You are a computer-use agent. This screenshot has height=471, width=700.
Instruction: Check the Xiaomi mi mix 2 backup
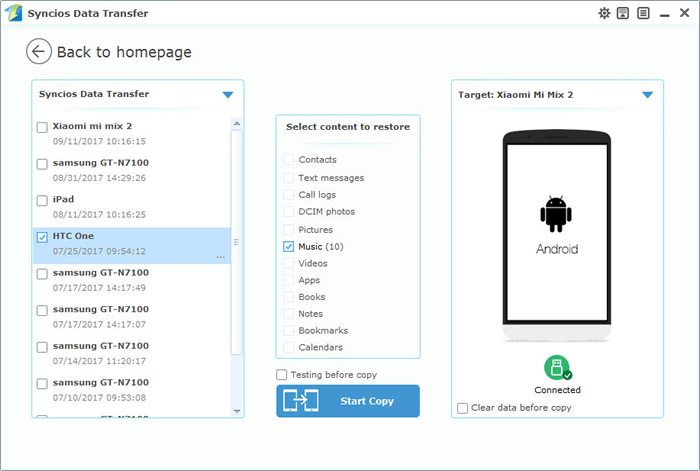[42, 127]
